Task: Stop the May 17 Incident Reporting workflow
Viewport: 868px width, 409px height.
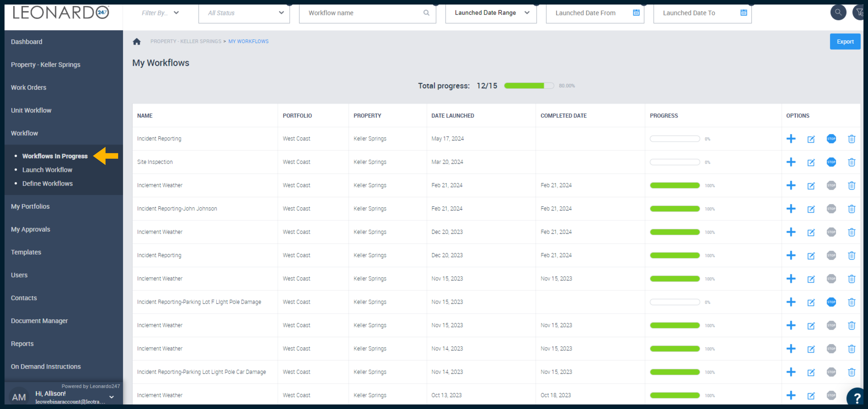Action: [x=831, y=139]
